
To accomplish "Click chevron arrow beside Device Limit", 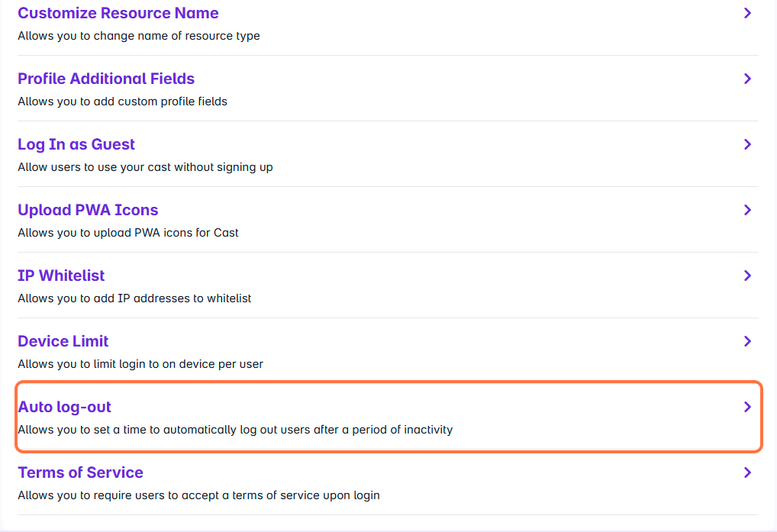I will tap(747, 341).
